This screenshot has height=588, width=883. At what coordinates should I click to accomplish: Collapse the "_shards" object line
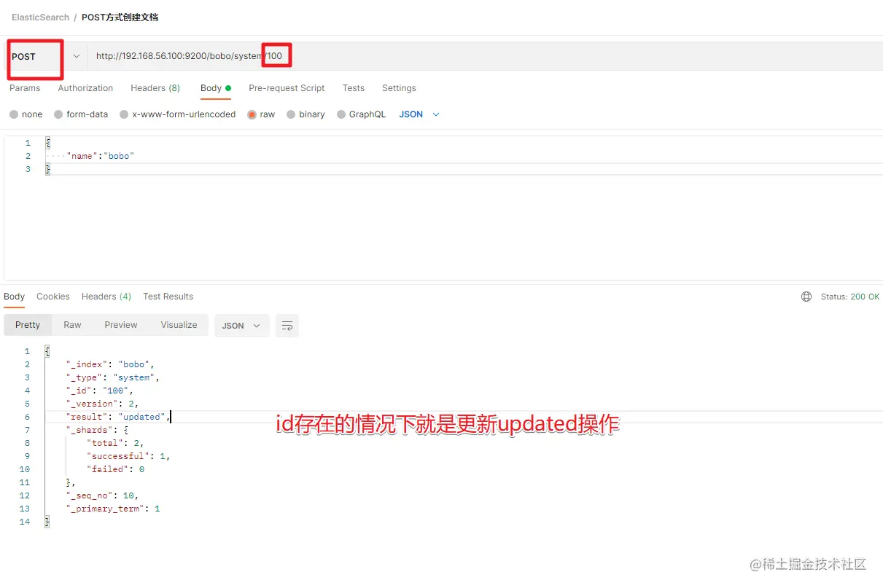[x=97, y=430]
